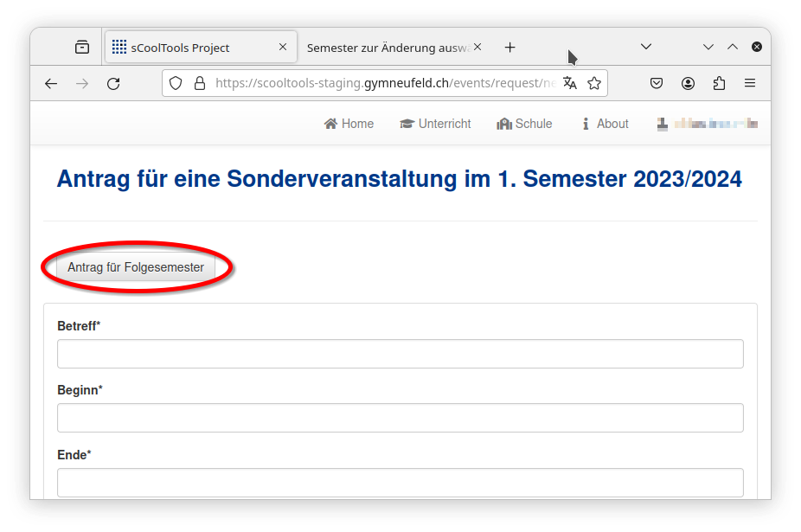Expand the list all tabs chevron
Viewport: 801px width, 532px height.
tap(645, 48)
